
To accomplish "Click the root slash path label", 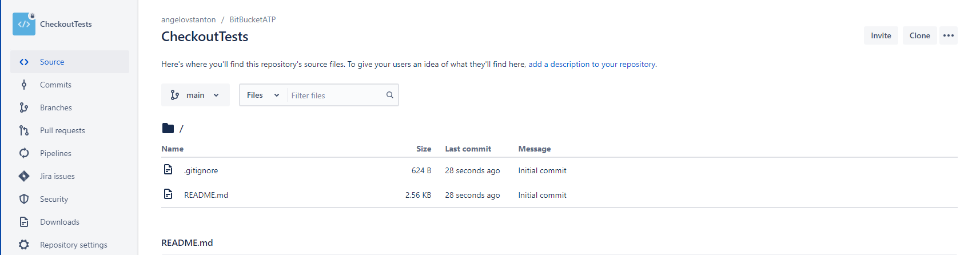I will click(x=181, y=129).
